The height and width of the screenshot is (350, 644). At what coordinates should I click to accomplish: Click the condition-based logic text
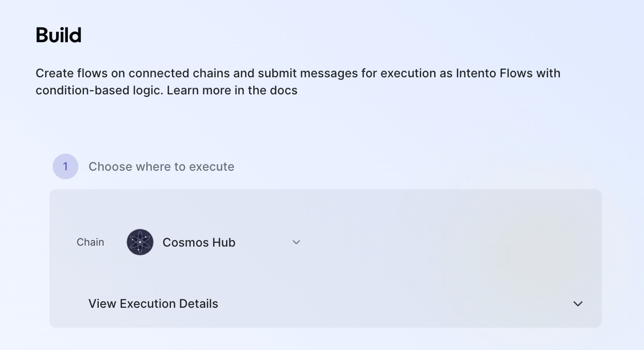99,90
